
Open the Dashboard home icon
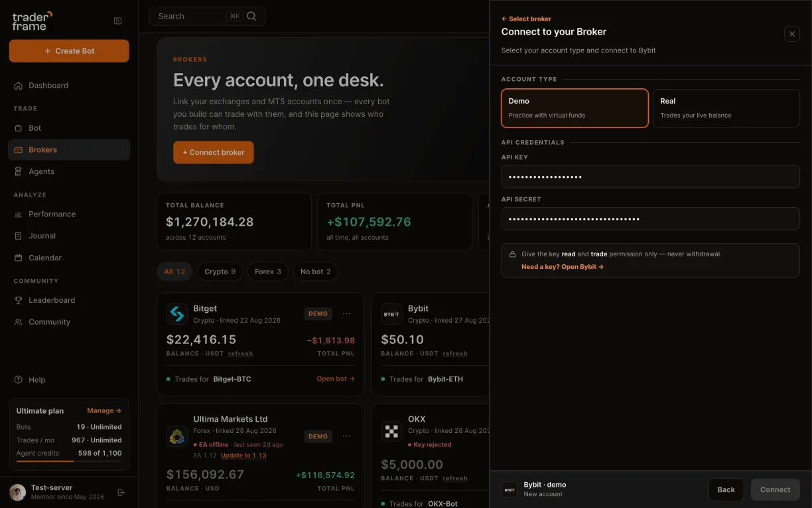point(19,86)
